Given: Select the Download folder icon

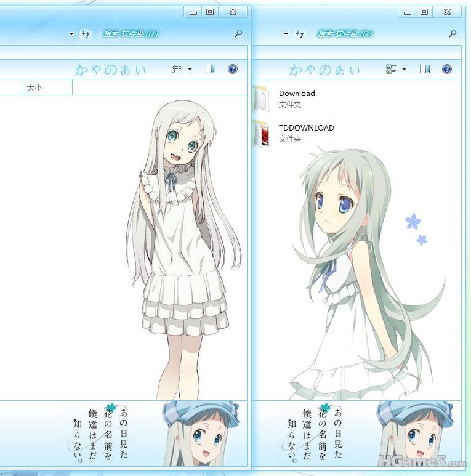Looking at the screenshot, I should pos(261,99).
